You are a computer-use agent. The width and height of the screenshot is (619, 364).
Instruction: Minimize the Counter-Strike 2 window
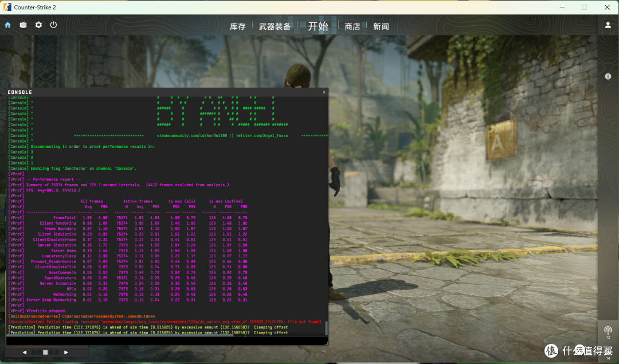click(562, 7)
